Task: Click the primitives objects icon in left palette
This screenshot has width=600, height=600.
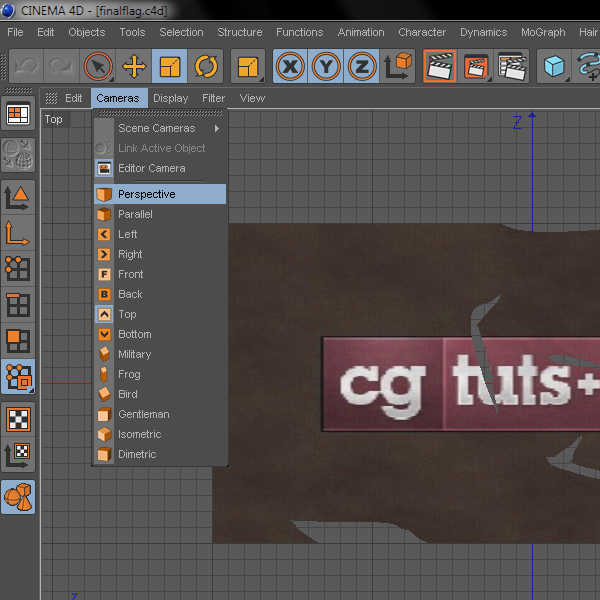Action: pos(18,497)
